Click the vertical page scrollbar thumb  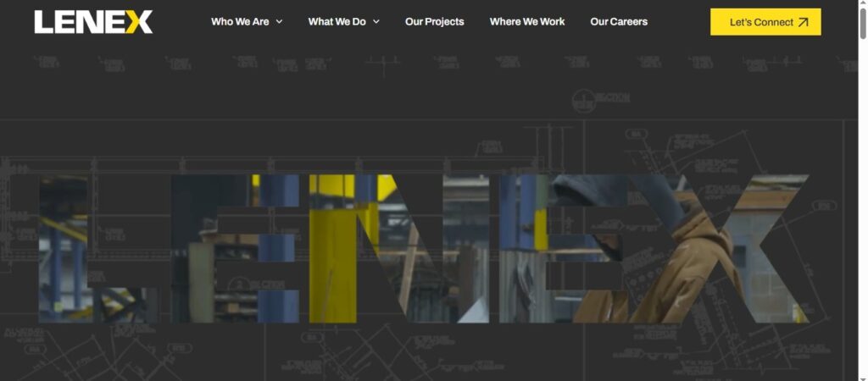coord(863,24)
